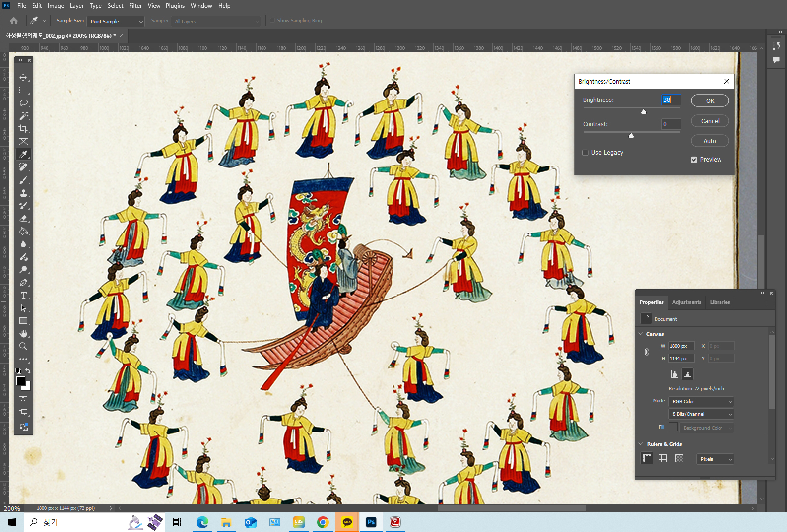The image size is (787, 532).
Task: Click the foreground color swatch
Action: (21, 381)
